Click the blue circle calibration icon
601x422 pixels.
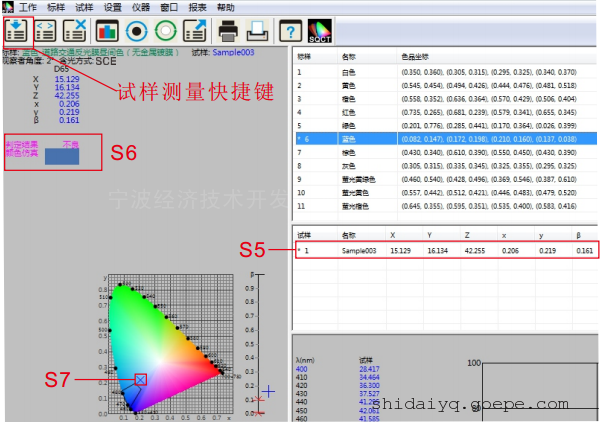point(136,30)
